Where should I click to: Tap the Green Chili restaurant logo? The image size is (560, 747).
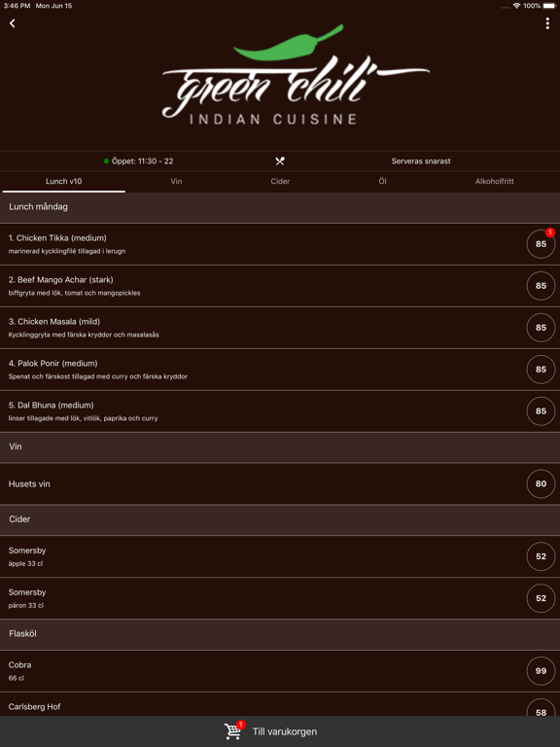point(296,74)
